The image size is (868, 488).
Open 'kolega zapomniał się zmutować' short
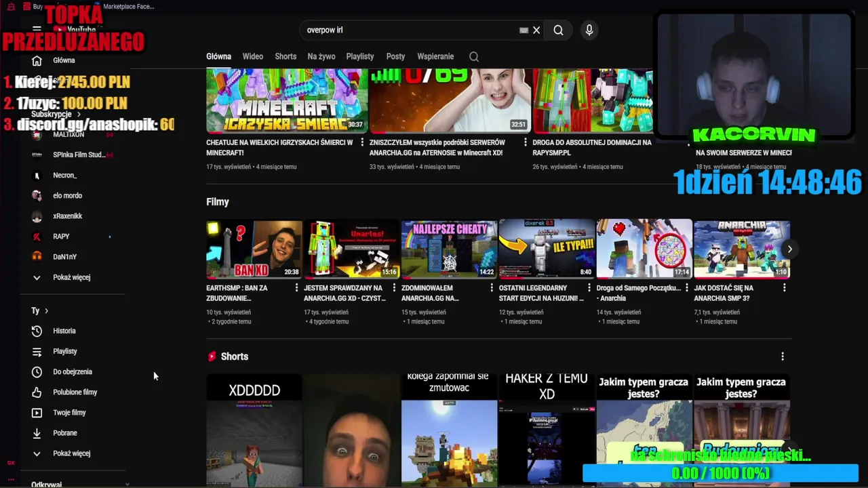(449, 430)
